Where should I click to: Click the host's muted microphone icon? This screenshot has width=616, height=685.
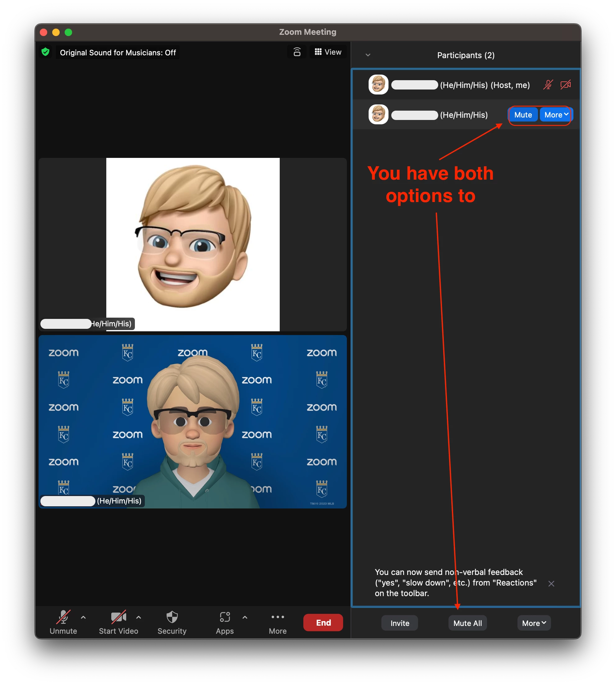[548, 85]
